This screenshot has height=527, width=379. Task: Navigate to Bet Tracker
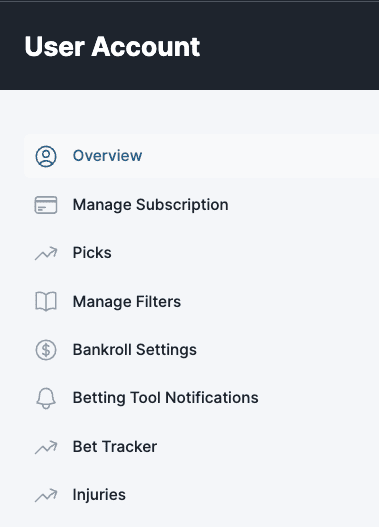coord(115,447)
